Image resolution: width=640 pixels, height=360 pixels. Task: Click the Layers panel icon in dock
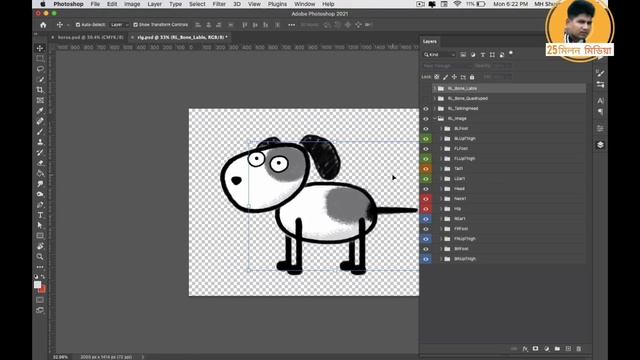tap(600, 145)
